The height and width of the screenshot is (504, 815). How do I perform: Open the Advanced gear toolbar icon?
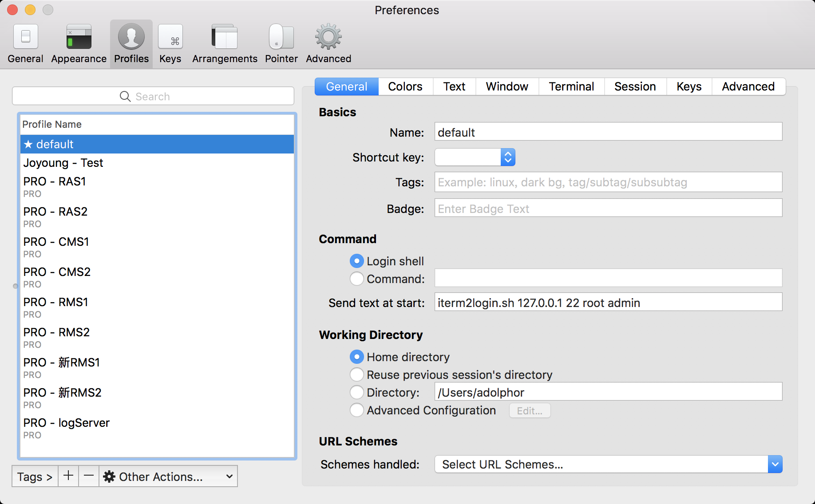click(328, 43)
